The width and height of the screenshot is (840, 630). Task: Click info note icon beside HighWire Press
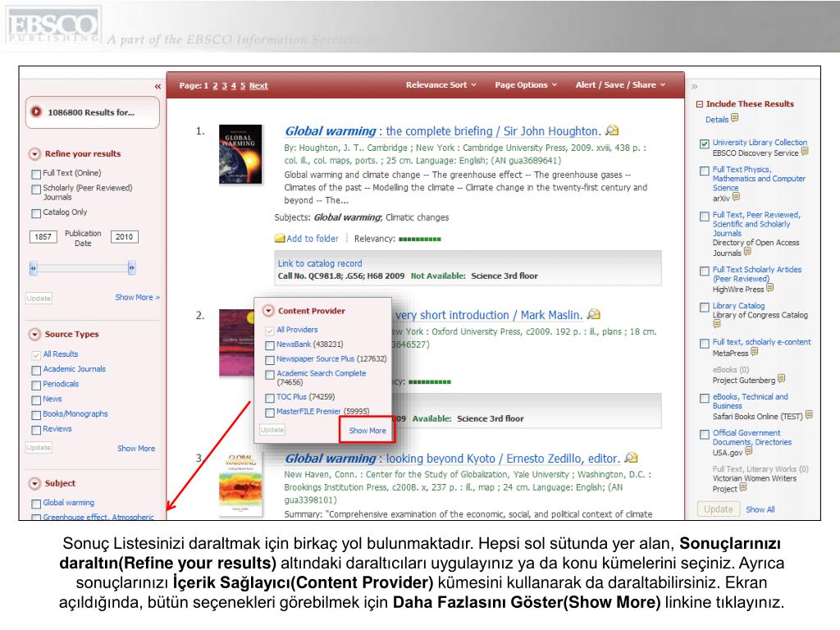(769, 288)
